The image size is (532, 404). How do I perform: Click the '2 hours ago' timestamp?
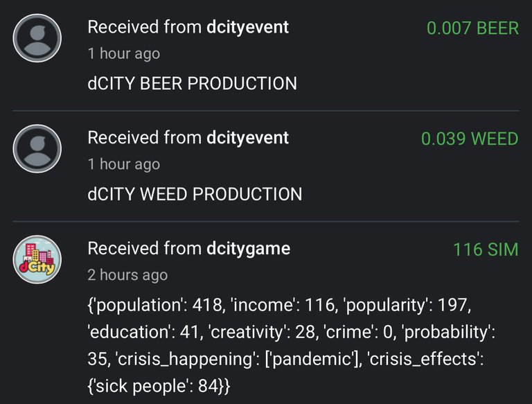click(127, 275)
